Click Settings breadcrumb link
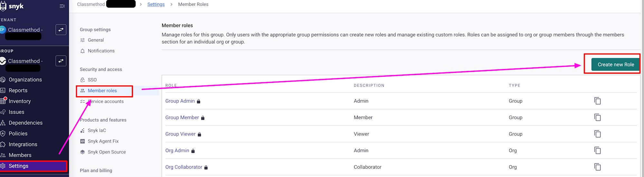Viewport: 644px width, 177px height. (x=156, y=5)
